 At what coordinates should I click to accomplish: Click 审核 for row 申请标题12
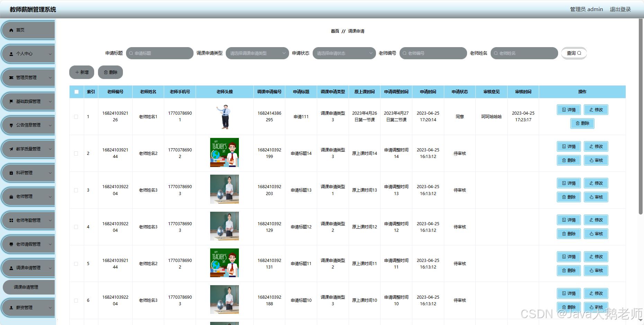[596, 234]
